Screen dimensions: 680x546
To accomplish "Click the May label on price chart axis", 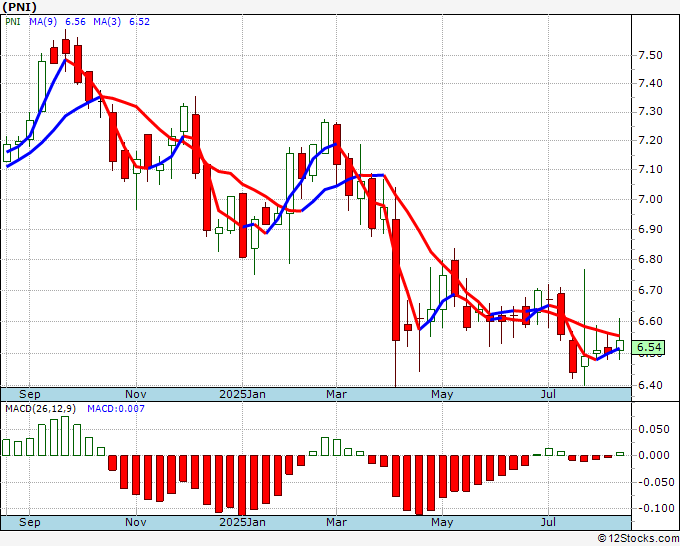I will 442,394.
